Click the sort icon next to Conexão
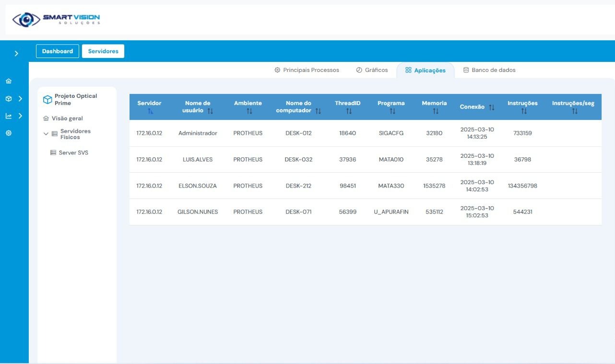 [x=491, y=107]
